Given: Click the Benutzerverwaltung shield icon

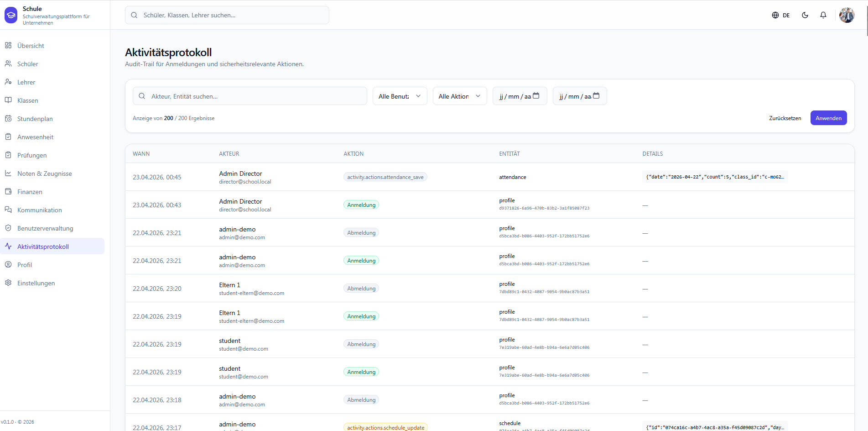Looking at the screenshot, I should tap(8, 228).
